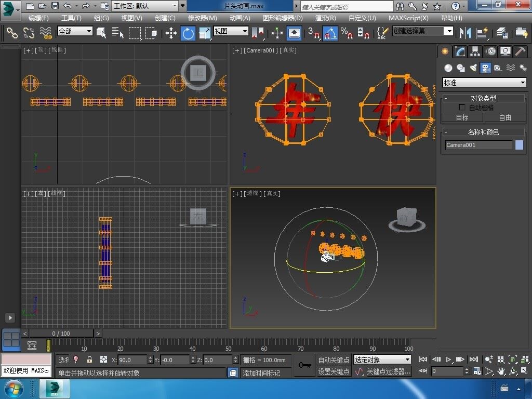The width and height of the screenshot is (532, 399).
Task: Click the Bind to Space Warp icon
Action: click(46, 33)
